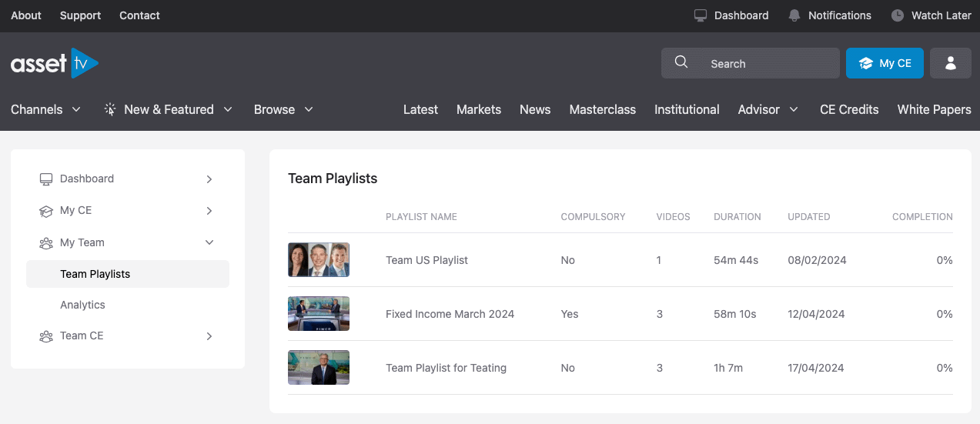This screenshot has height=424, width=980.
Task: Open the CE Credits nav item
Action: pyautogui.click(x=849, y=109)
